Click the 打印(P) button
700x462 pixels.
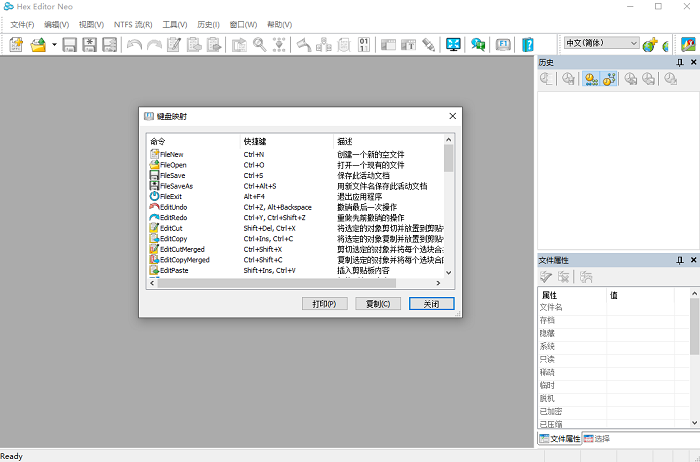tap(323, 303)
